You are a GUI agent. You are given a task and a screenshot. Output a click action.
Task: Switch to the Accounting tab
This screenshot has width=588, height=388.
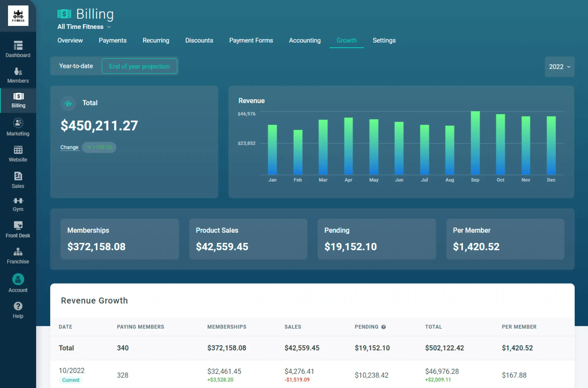click(305, 40)
